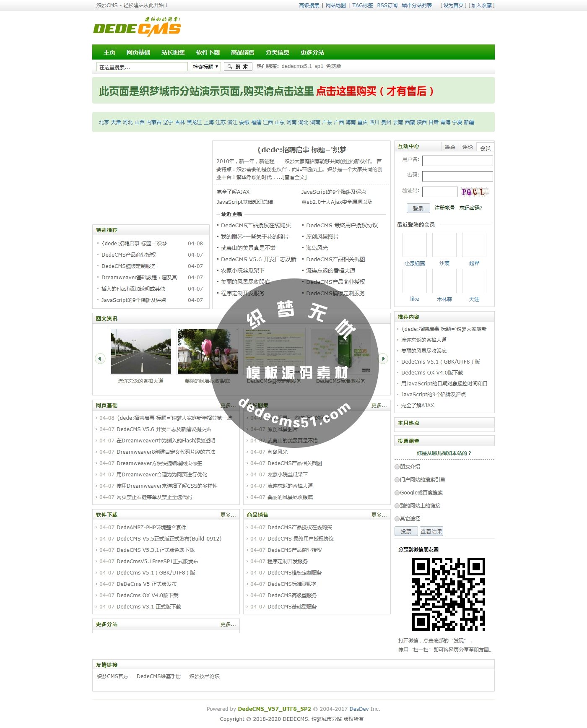Switch to the 踩踩 tab
This screenshot has height=728, width=587.
(450, 147)
